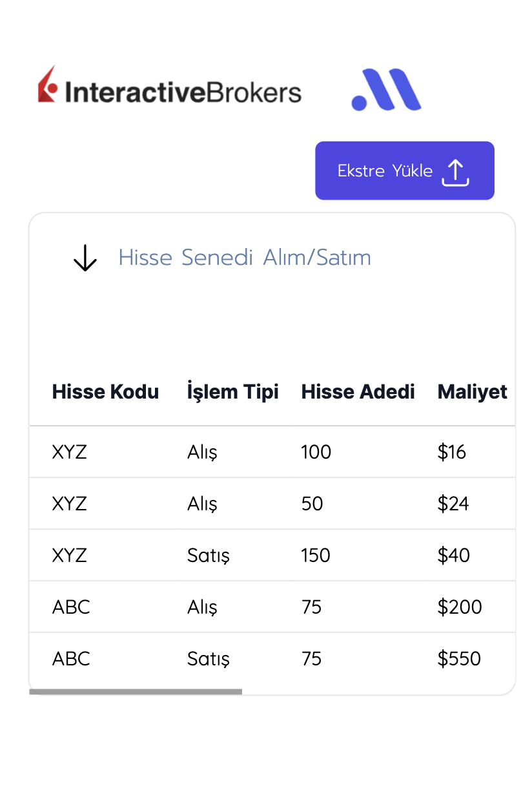Click the blue M app logo
The width and height of the screenshot is (532, 792).
click(386, 89)
